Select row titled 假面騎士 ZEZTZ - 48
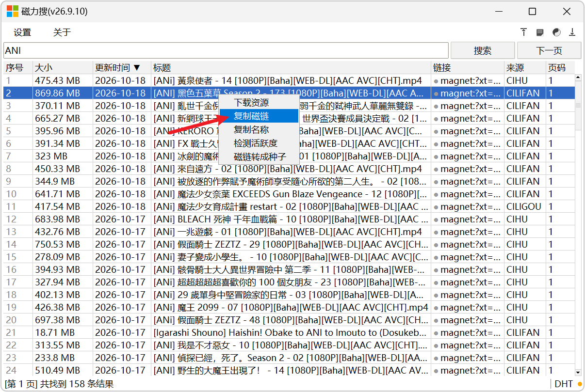The height and width of the screenshot is (392, 585). coord(289,320)
